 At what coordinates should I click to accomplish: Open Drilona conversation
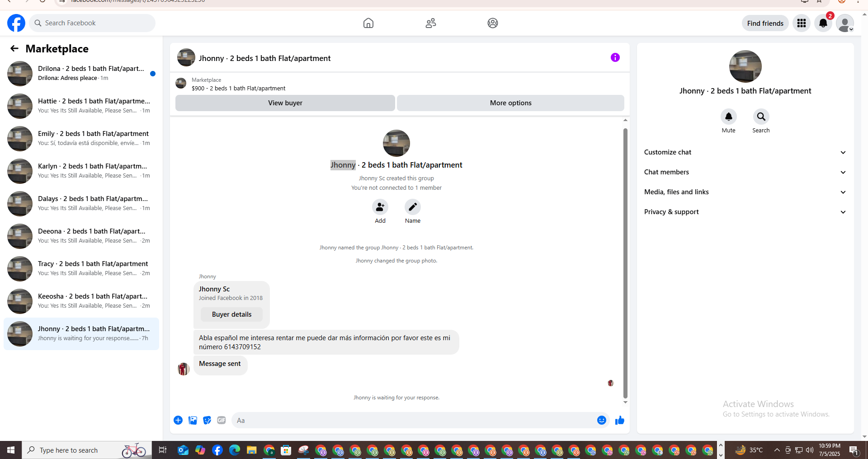(81, 74)
